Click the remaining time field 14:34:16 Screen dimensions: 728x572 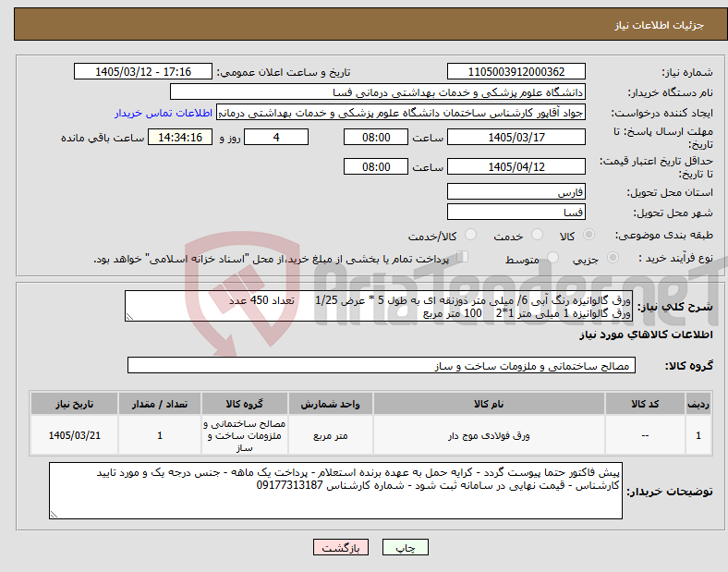(x=180, y=137)
